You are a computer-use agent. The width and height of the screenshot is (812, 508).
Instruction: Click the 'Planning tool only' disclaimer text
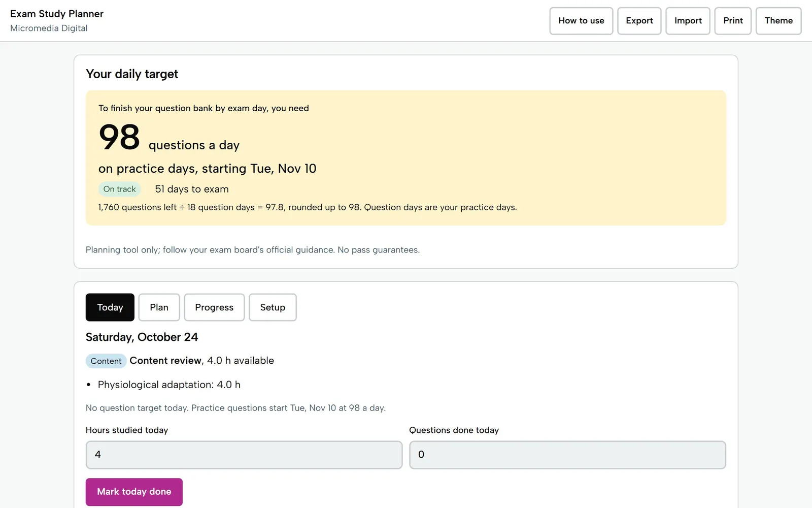point(253,250)
